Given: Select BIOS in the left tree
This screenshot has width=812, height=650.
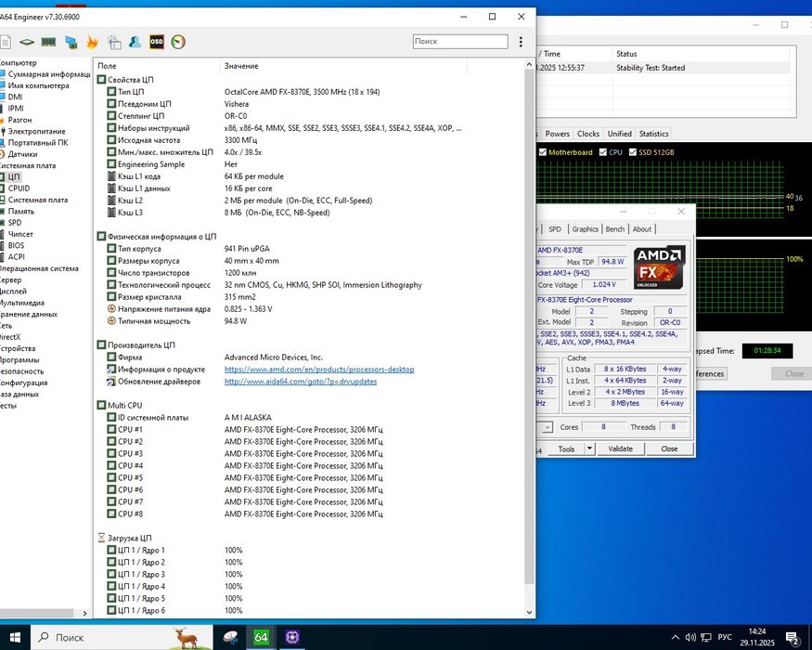Looking at the screenshot, I should tap(16, 245).
